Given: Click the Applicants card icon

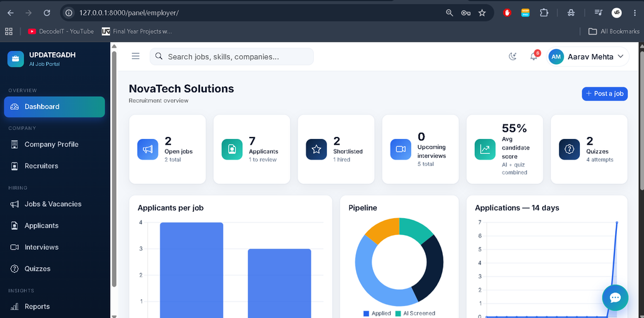Looking at the screenshot, I should (232, 150).
